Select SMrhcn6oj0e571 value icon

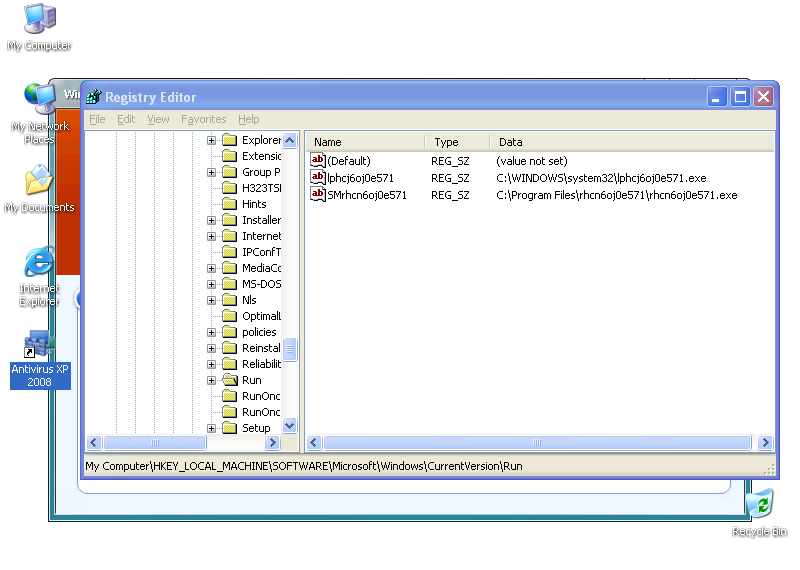point(318,194)
